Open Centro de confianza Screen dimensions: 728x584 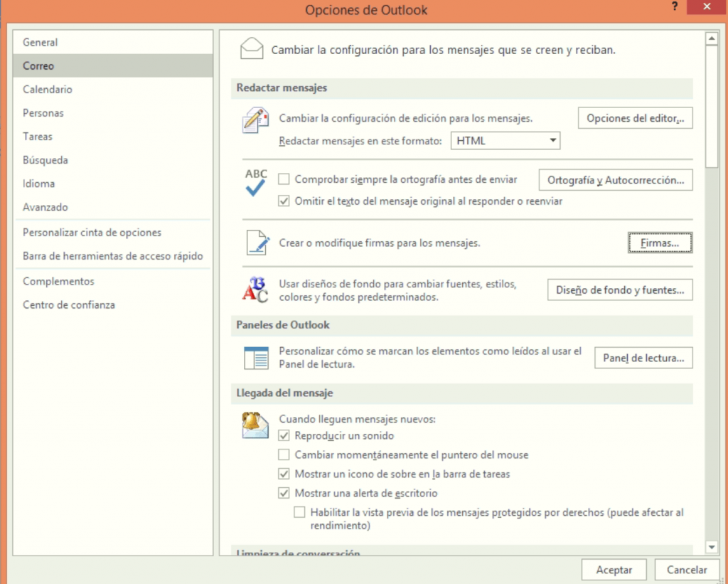[113, 304]
